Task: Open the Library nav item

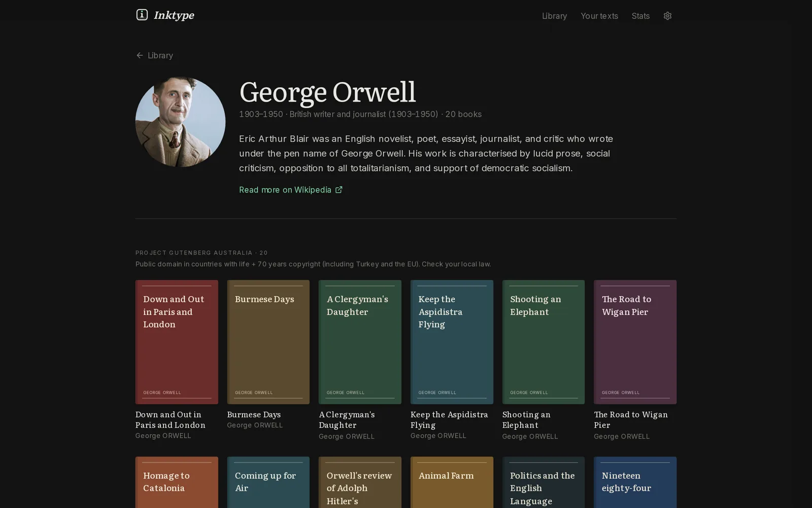Action: (x=554, y=16)
